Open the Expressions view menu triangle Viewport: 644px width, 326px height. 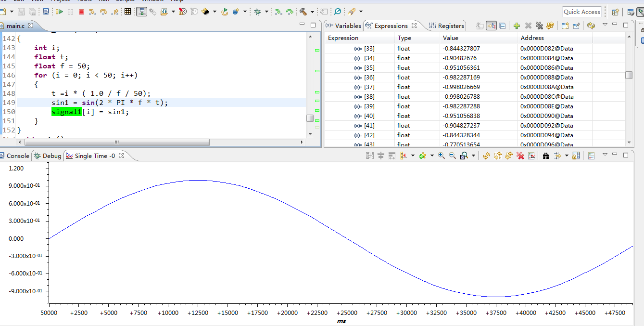(605, 25)
